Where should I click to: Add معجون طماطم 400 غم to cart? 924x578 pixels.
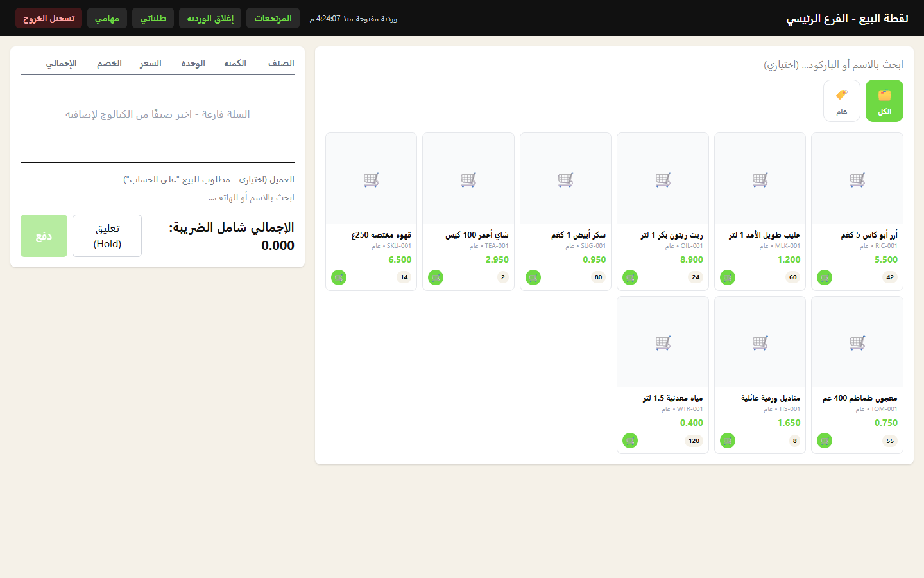pos(825,441)
